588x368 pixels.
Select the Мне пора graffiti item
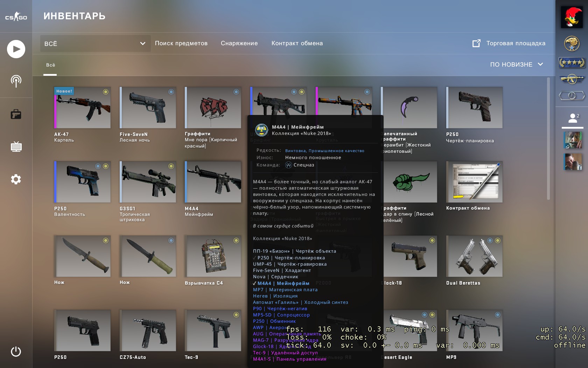pos(213,108)
